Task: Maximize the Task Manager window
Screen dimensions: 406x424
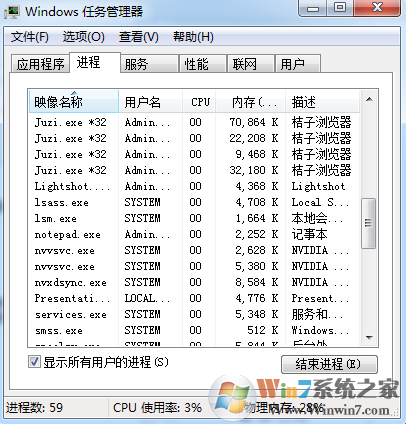Action: [x=340, y=8]
